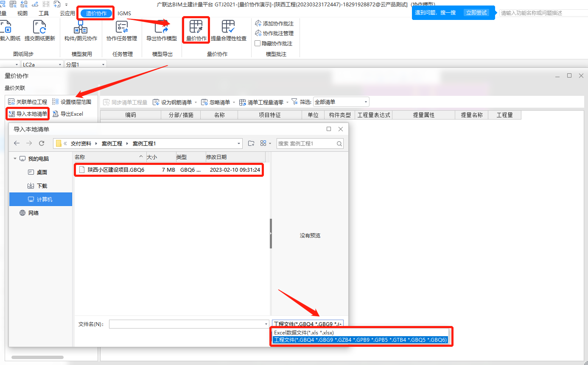The image size is (588, 365).
Task: Open the address path history dropdown
Action: (239, 144)
